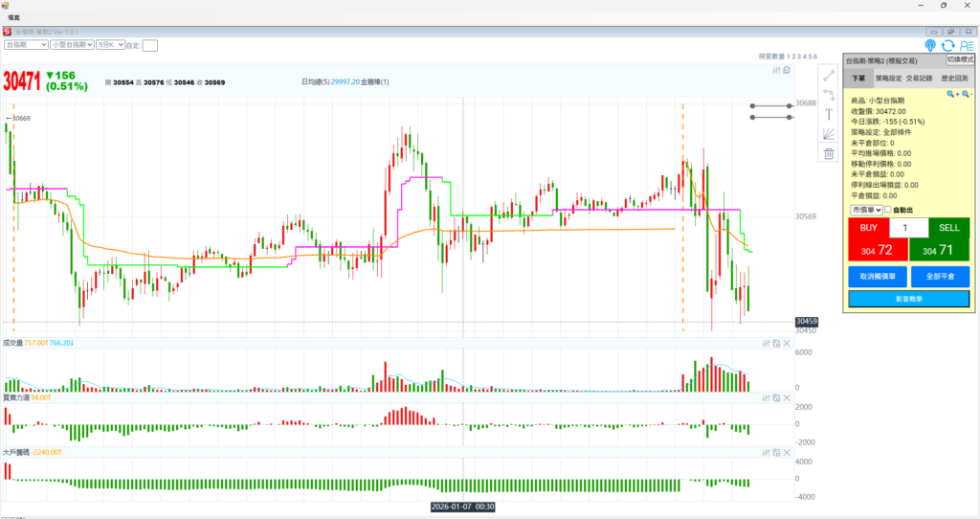Switch to the 交易記錄 tab
The image size is (980, 519).
(x=919, y=78)
